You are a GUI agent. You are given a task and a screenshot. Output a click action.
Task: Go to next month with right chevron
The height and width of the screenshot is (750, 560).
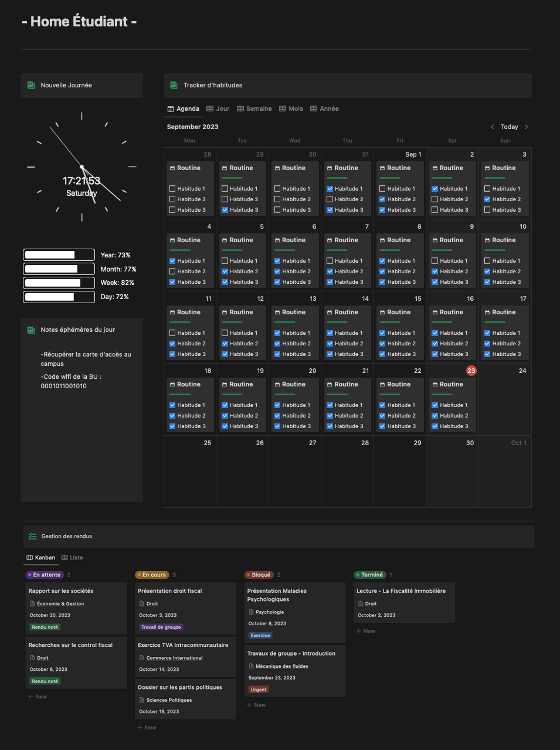point(526,127)
